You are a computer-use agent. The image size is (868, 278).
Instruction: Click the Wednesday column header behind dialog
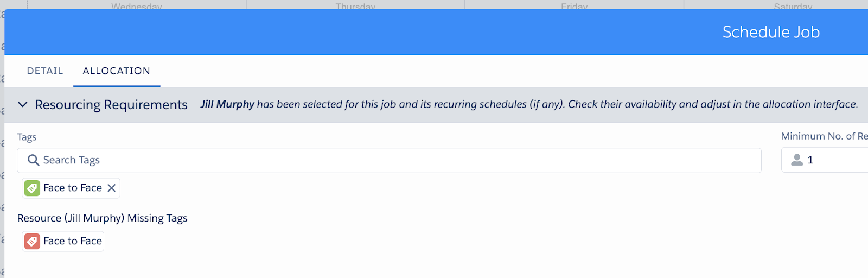(x=137, y=6)
